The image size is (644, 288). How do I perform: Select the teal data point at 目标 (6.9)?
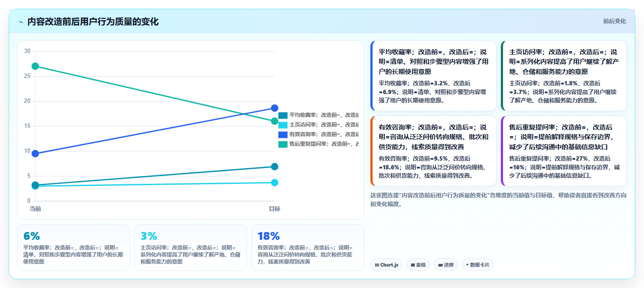tap(274, 167)
